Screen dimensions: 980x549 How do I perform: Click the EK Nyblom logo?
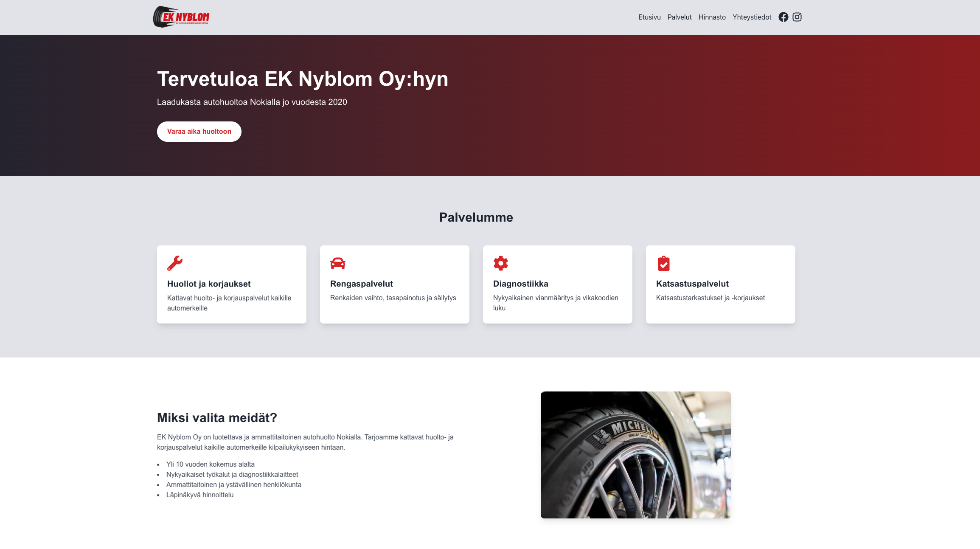click(x=181, y=17)
